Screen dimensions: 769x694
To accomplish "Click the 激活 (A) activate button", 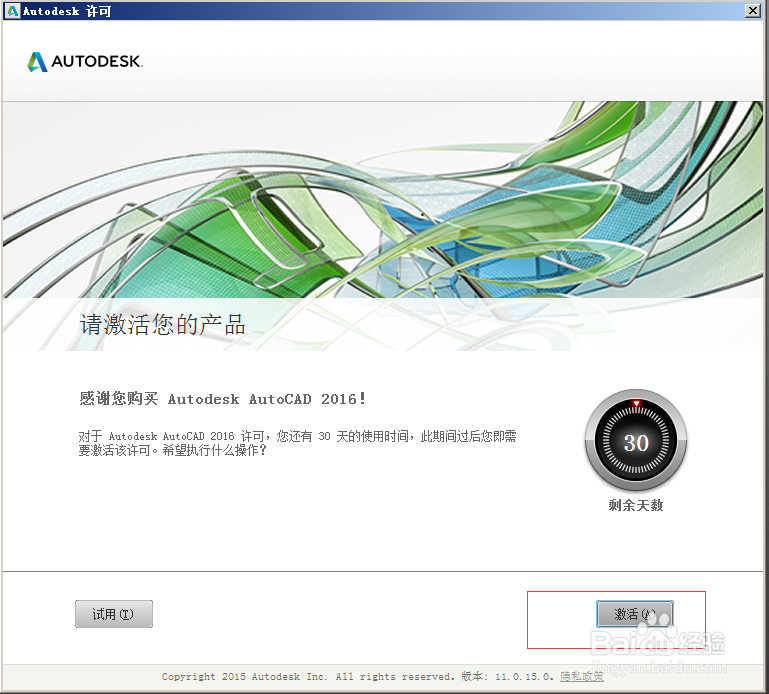I will (x=635, y=614).
